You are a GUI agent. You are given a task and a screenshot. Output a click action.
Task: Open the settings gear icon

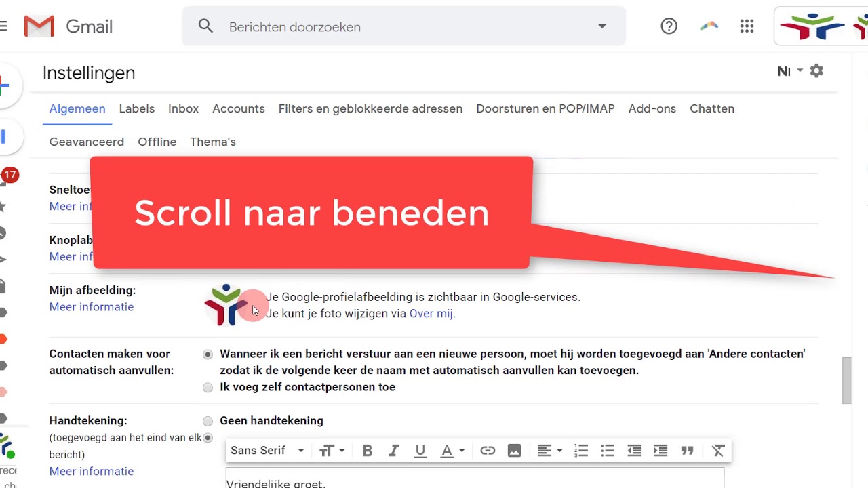[x=816, y=70]
